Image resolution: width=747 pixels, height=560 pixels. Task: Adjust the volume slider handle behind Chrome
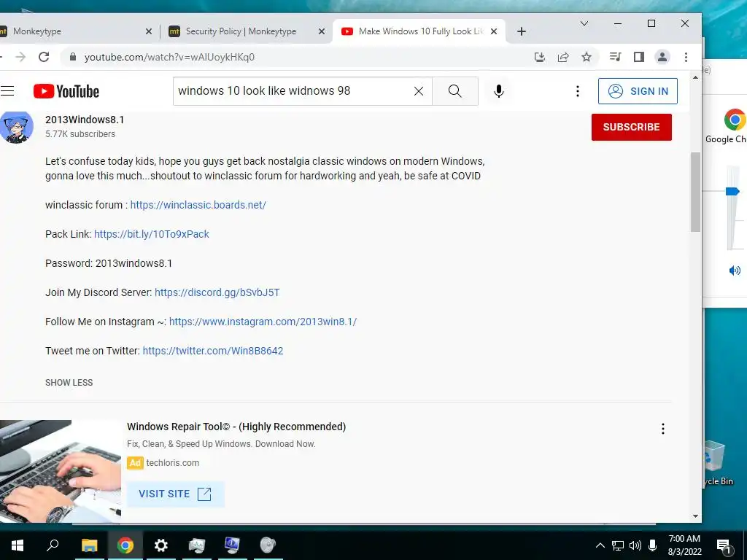tap(732, 192)
